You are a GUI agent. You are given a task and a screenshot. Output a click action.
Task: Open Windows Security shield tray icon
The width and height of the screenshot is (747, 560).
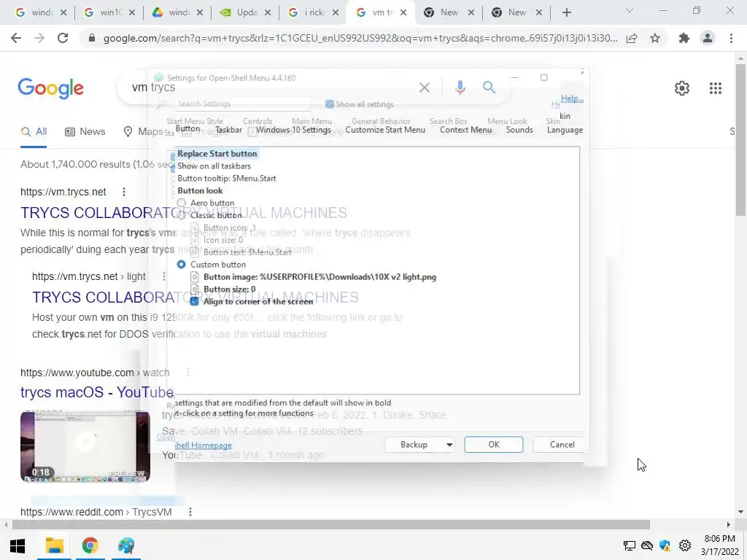tap(665, 545)
